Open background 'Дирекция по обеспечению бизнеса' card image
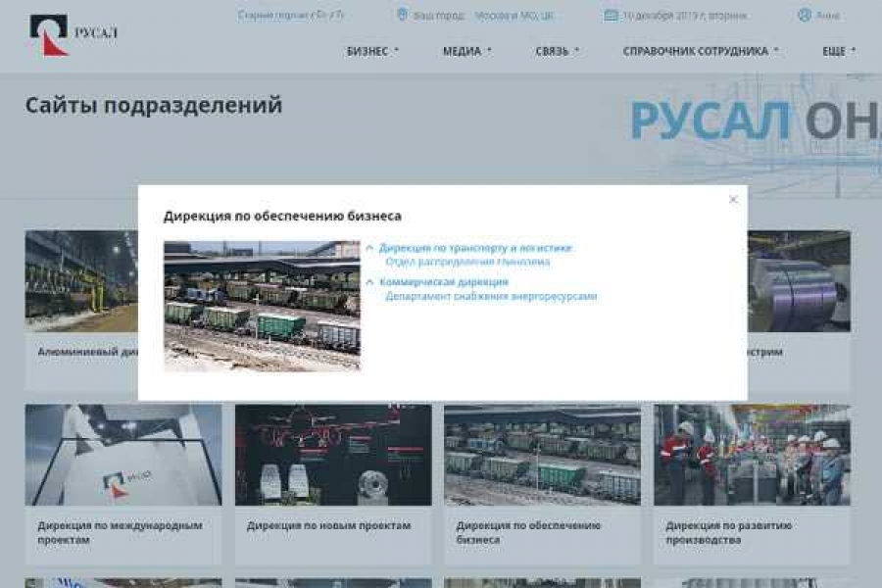Image resolution: width=882 pixels, height=588 pixels. pyautogui.click(x=542, y=455)
